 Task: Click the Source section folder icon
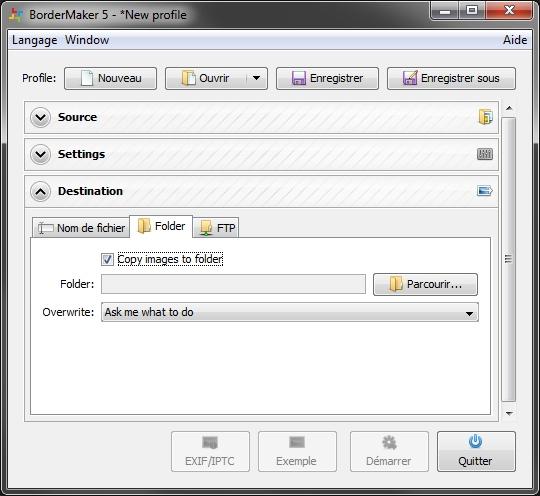coord(485,117)
